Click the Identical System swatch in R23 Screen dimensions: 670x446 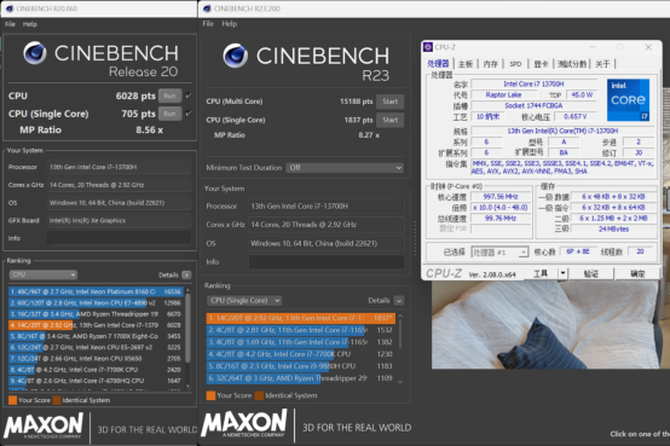259,396
